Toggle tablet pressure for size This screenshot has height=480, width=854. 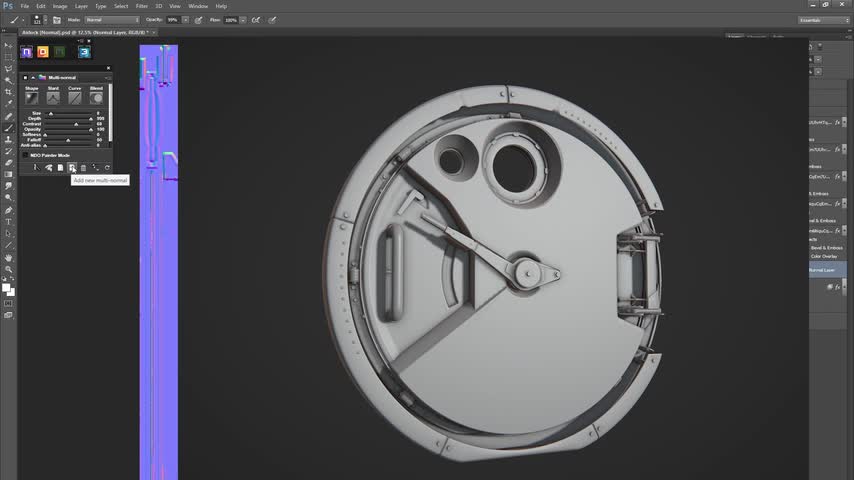[272, 20]
